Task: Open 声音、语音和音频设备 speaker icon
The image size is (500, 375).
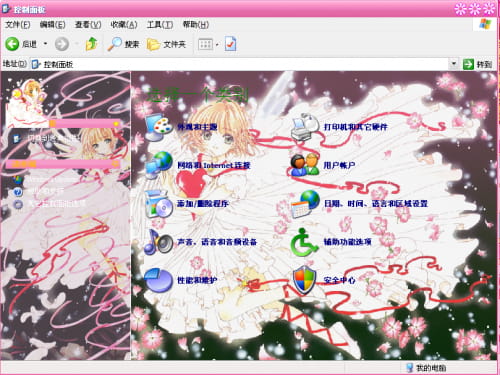Action: pos(159,242)
